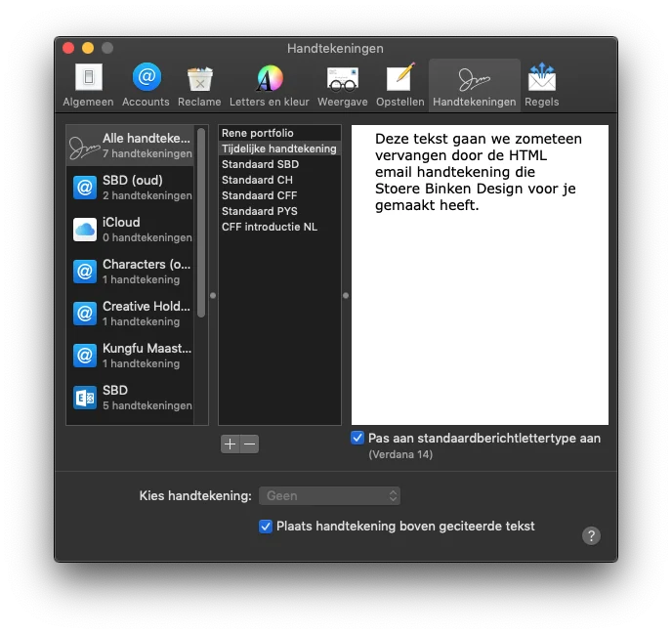Select the SBD Exchange account with 5 handtekeningen
Image resolution: width=672 pixels, height=634 pixels.
pos(130,398)
